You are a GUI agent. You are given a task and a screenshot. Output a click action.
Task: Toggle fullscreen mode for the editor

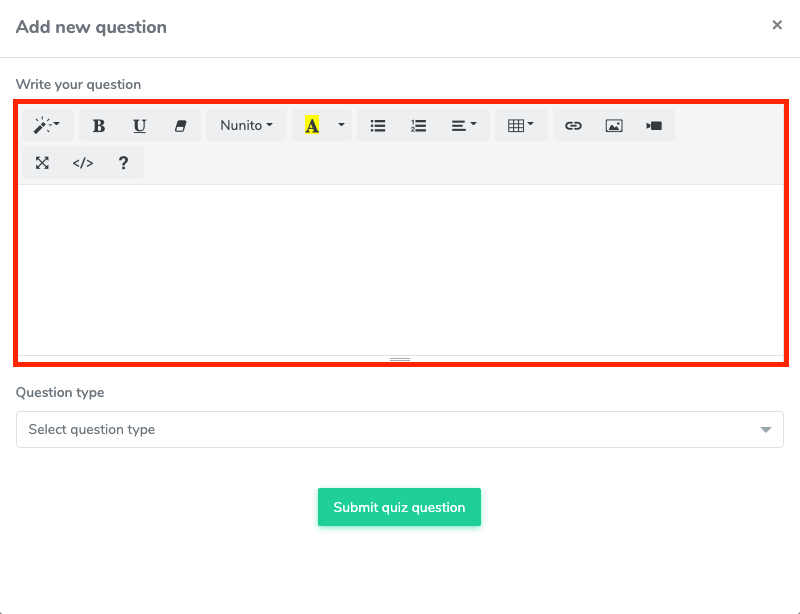pos(43,162)
